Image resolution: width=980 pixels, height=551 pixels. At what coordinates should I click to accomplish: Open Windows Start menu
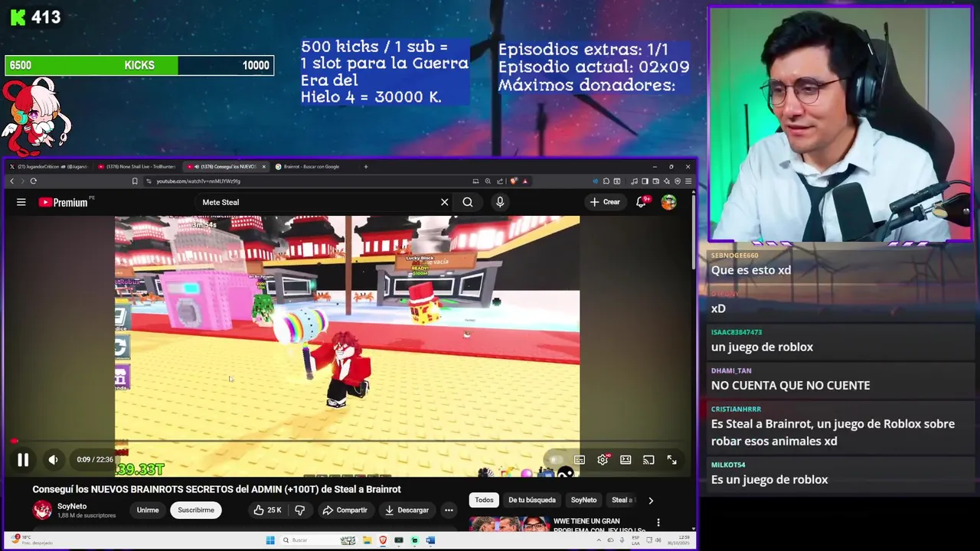(270, 540)
